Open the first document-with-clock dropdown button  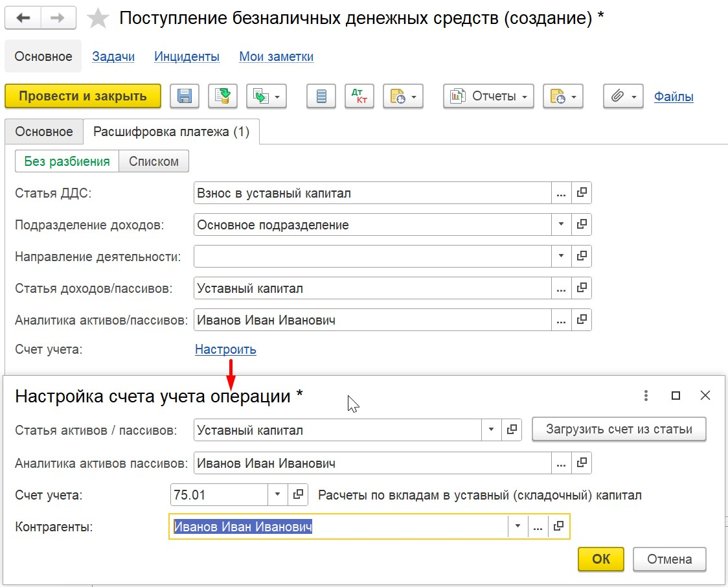[x=403, y=96]
